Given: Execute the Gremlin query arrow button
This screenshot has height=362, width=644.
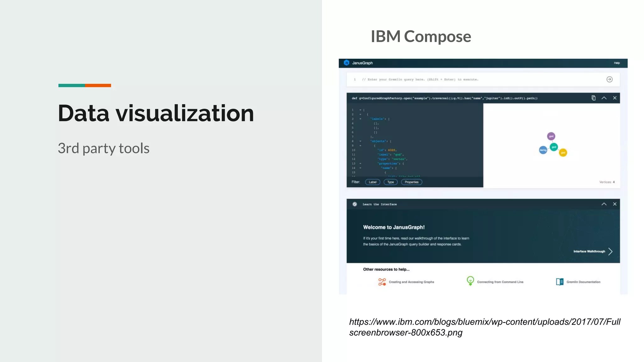Looking at the screenshot, I should [x=609, y=80].
